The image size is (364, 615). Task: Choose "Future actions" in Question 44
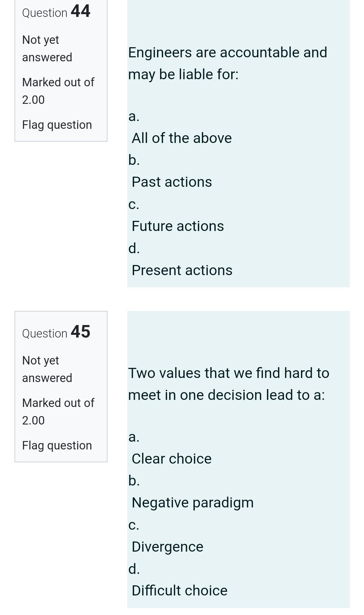(x=177, y=226)
